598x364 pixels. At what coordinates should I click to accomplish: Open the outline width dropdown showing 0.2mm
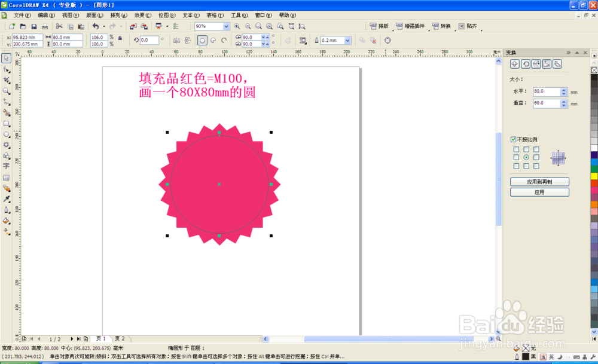click(x=347, y=40)
